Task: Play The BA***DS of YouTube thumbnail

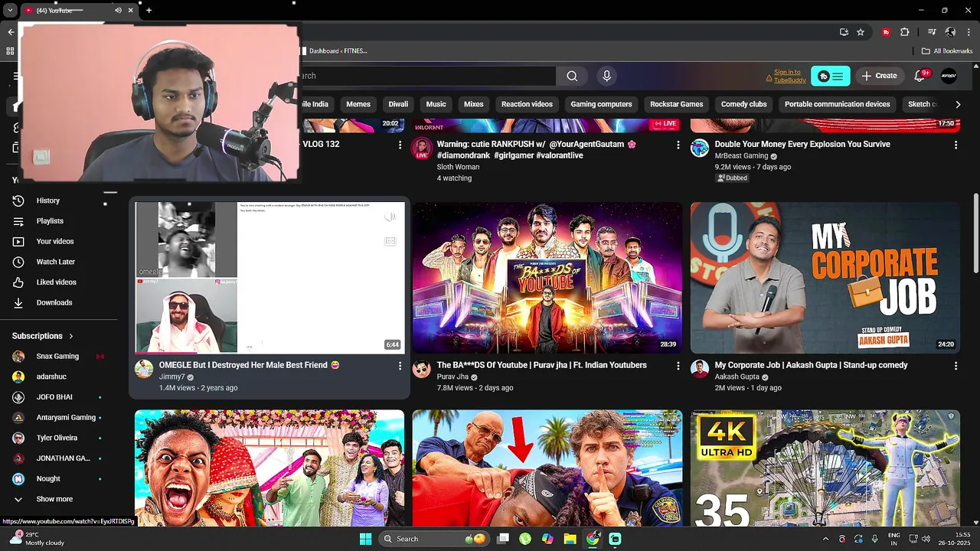Action: pyautogui.click(x=547, y=278)
